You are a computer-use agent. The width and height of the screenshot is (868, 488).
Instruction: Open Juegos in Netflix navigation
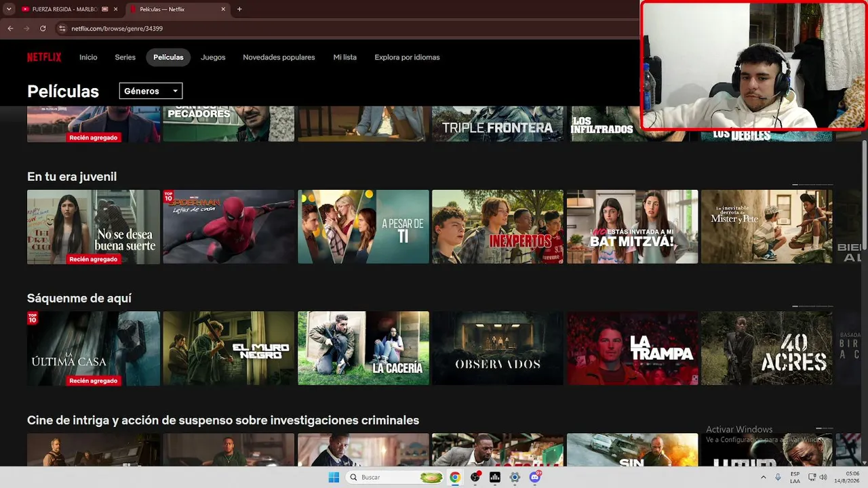[x=213, y=58]
